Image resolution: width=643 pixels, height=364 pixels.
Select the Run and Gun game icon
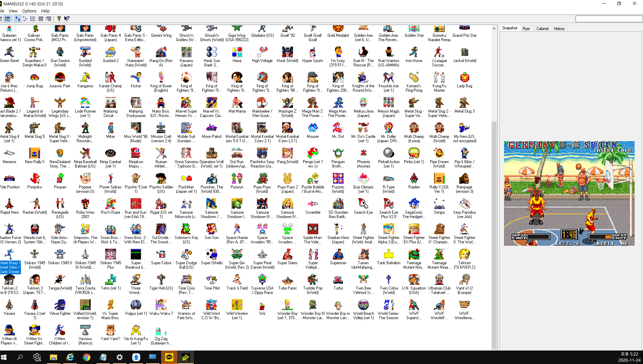click(x=136, y=204)
